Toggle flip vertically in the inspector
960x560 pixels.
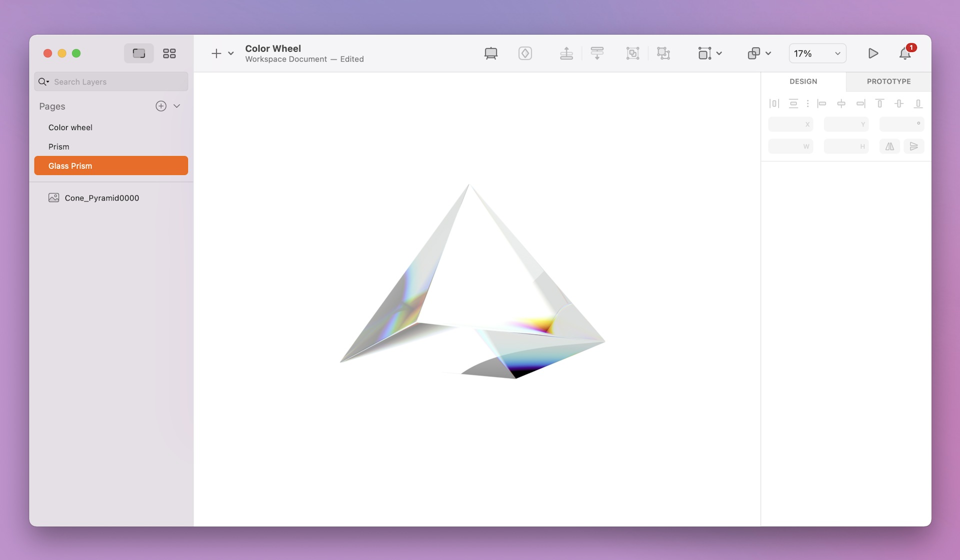pyautogui.click(x=914, y=146)
